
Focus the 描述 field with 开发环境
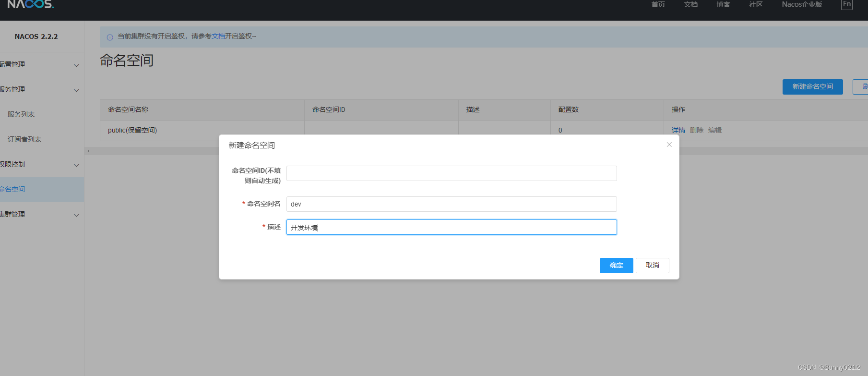click(452, 227)
